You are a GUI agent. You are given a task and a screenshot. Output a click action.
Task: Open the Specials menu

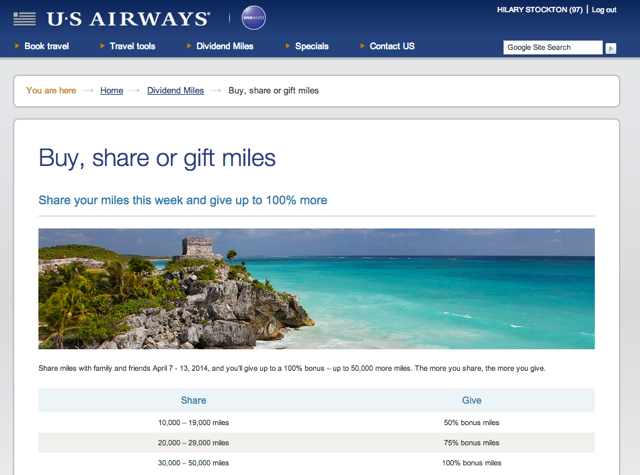pos(312,46)
